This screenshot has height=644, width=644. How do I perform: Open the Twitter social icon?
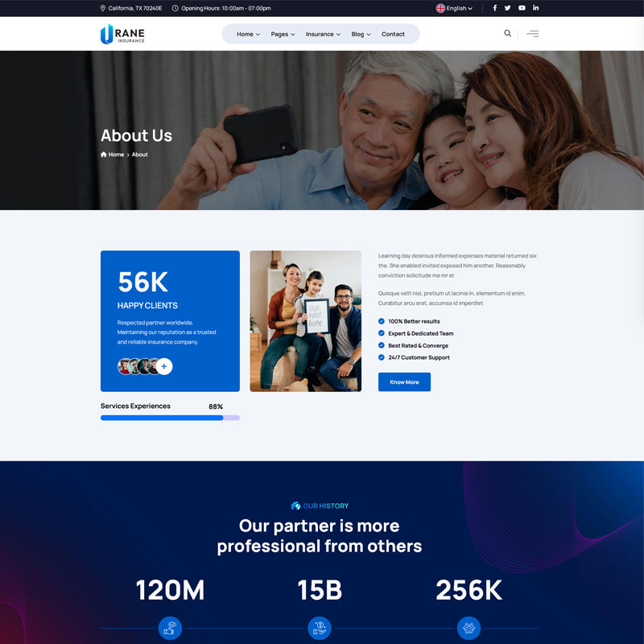(x=507, y=8)
